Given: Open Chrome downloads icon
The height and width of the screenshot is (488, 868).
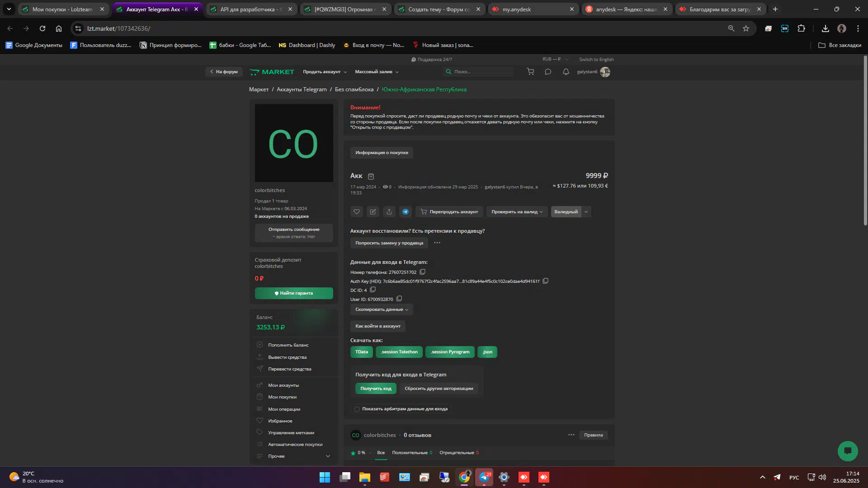Looking at the screenshot, I should [x=826, y=28].
